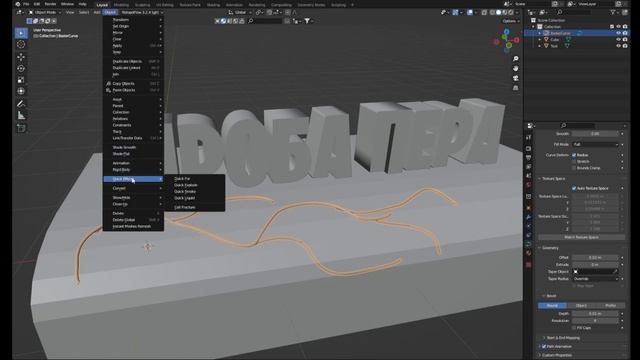Open the Modifiers wrench tab icon
Image resolution: width=640 pixels, height=360 pixels.
pos(529,217)
